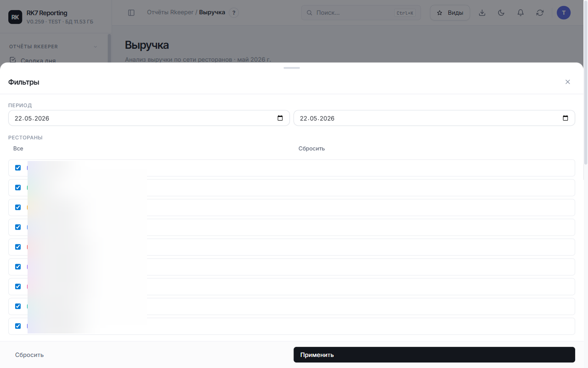The image size is (588, 368).
Task: Click the sidebar vertical scrollbar
Action: coord(109,48)
